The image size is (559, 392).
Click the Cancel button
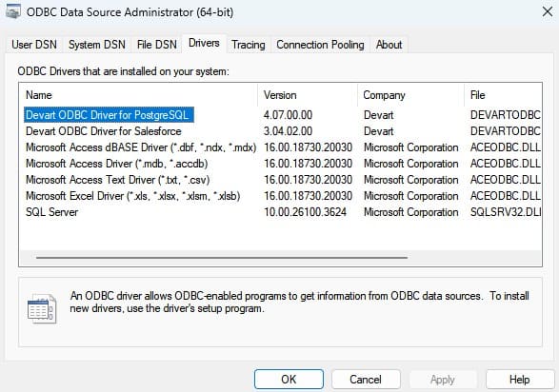(366, 380)
